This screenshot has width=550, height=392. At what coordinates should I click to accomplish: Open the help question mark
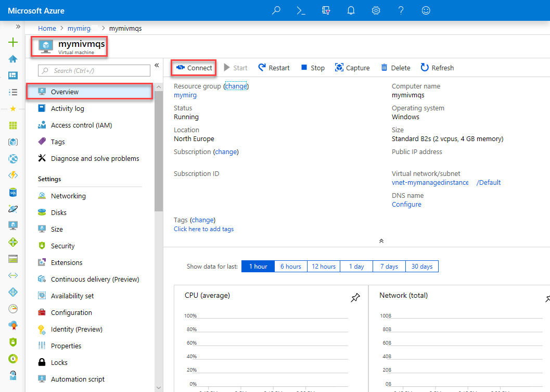click(401, 10)
